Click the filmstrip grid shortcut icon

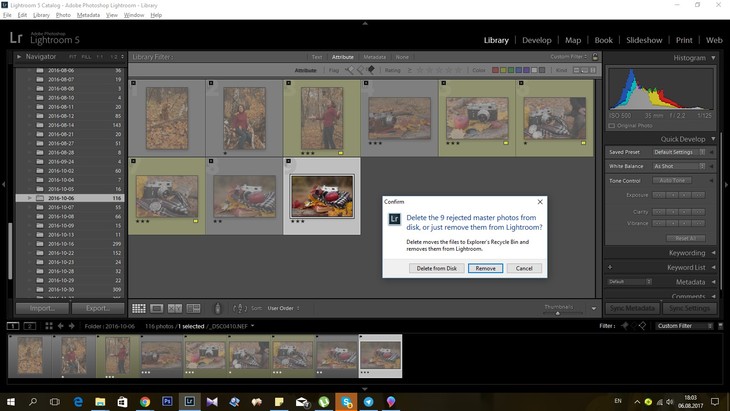49,326
